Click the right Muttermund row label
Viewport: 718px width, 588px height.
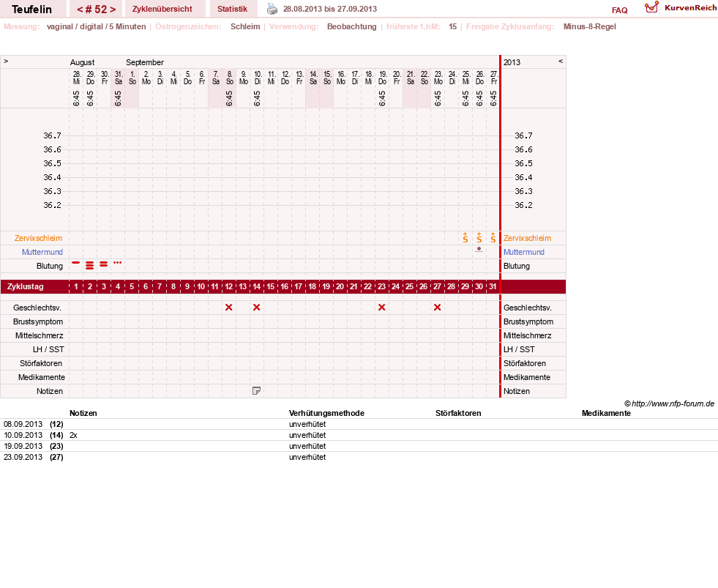[x=524, y=252]
